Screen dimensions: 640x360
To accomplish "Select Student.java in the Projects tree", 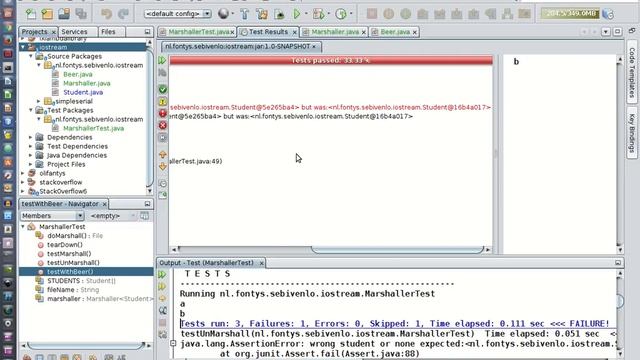I will (83, 92).
